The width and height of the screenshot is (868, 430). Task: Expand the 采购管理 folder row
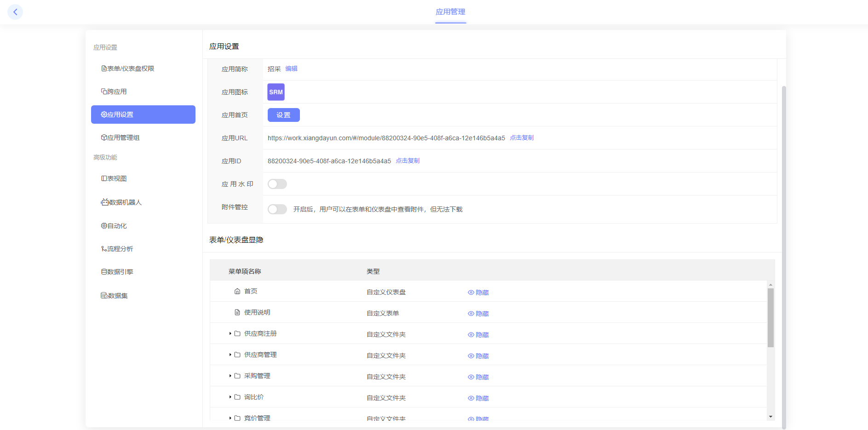point(230,376)
